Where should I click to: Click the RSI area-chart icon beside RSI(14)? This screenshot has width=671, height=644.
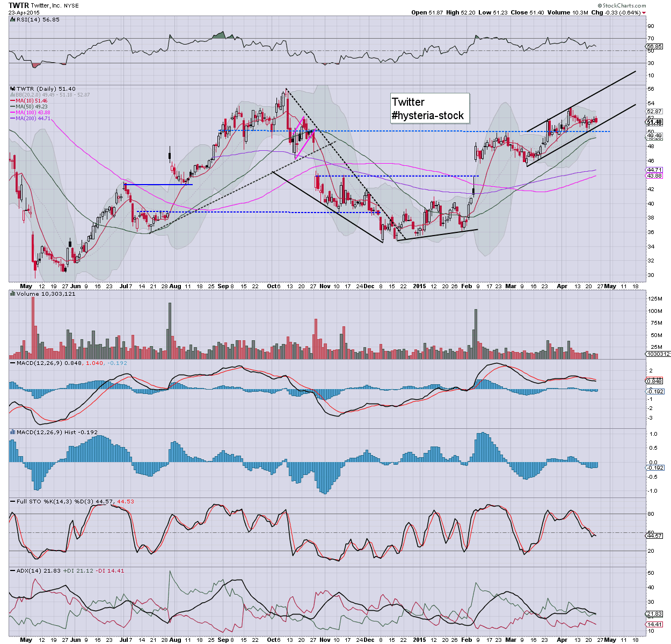click(x=12, y=19)
